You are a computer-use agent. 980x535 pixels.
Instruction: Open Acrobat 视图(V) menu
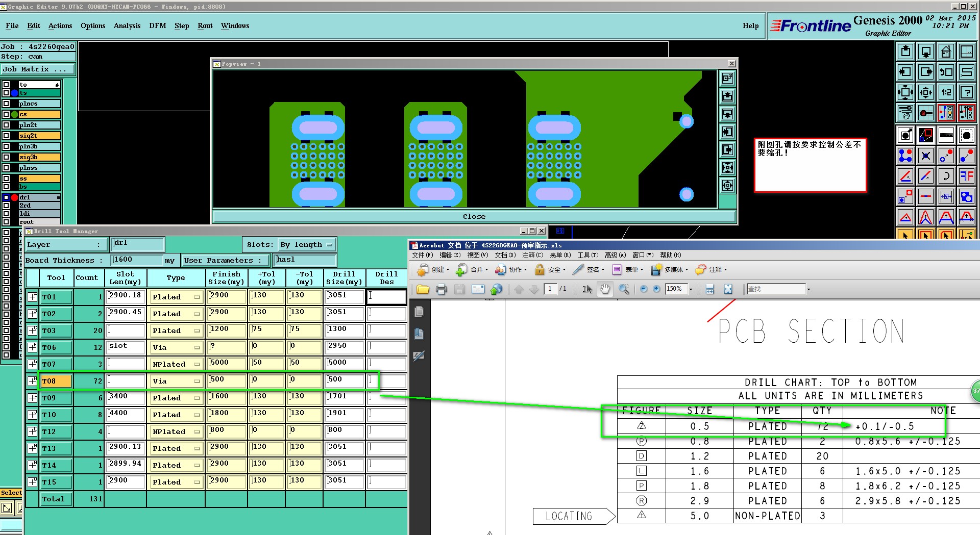478,255
